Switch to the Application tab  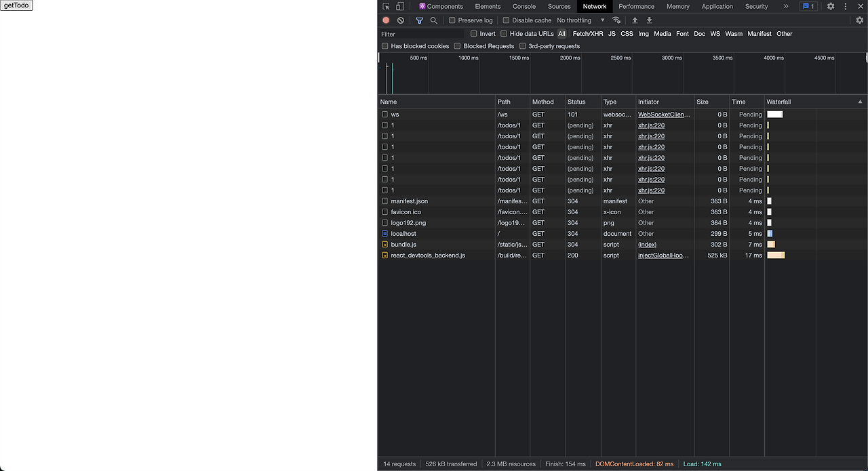pos(717,6)
